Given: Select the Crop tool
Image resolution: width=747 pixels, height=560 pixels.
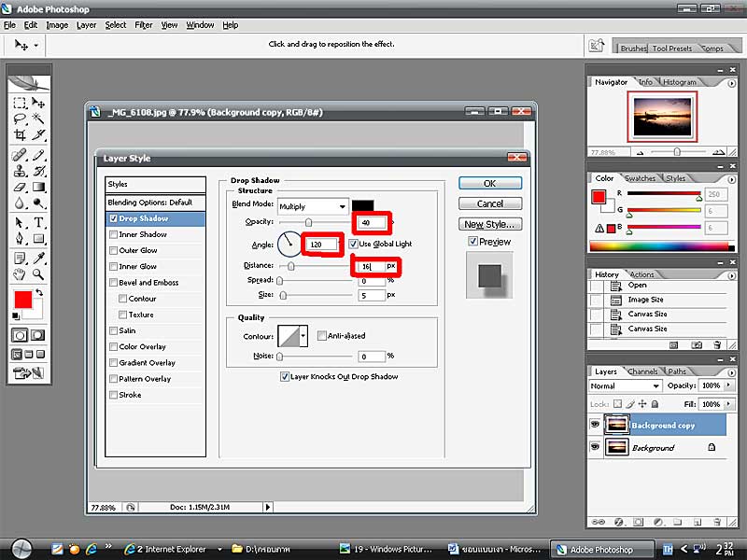Looking at the screenshot, I should click(20, 134).
